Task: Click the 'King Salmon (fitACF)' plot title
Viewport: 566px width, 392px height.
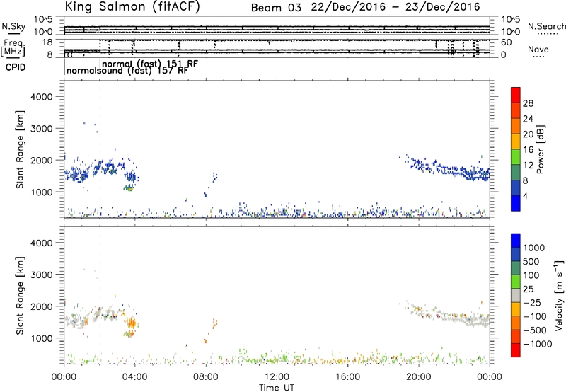Action: tap(132, 6)
